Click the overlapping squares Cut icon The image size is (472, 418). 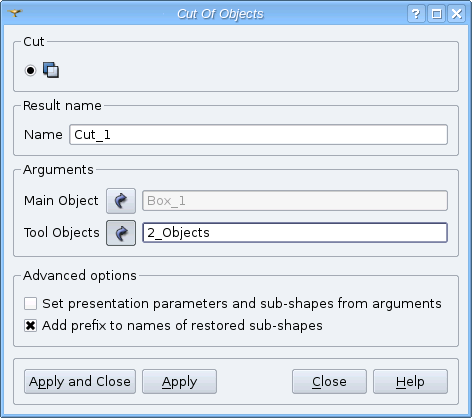(x=51, y=70)
